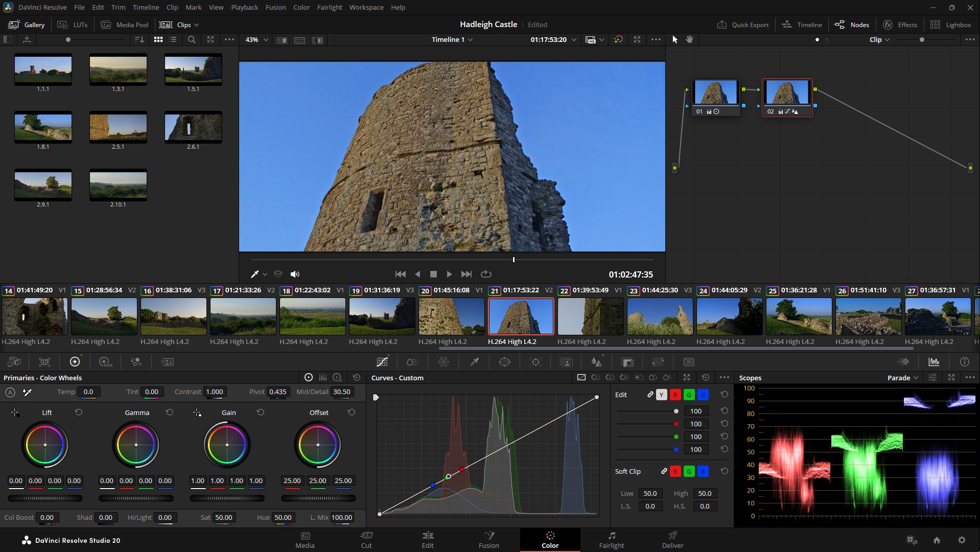Open the Effects panel button
The image size is (980, 552).
pos(900,25)
